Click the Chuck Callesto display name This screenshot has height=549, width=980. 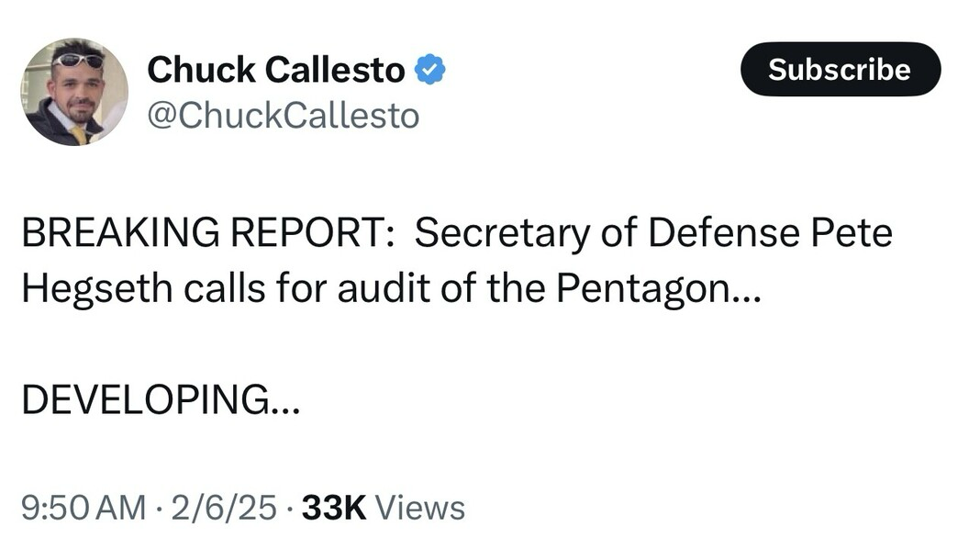coord(275,70)
